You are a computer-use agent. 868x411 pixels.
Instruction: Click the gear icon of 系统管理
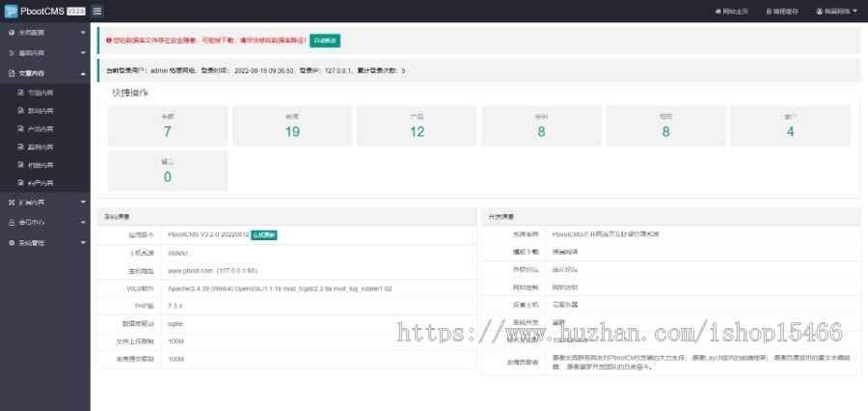(x=12, y=242)
